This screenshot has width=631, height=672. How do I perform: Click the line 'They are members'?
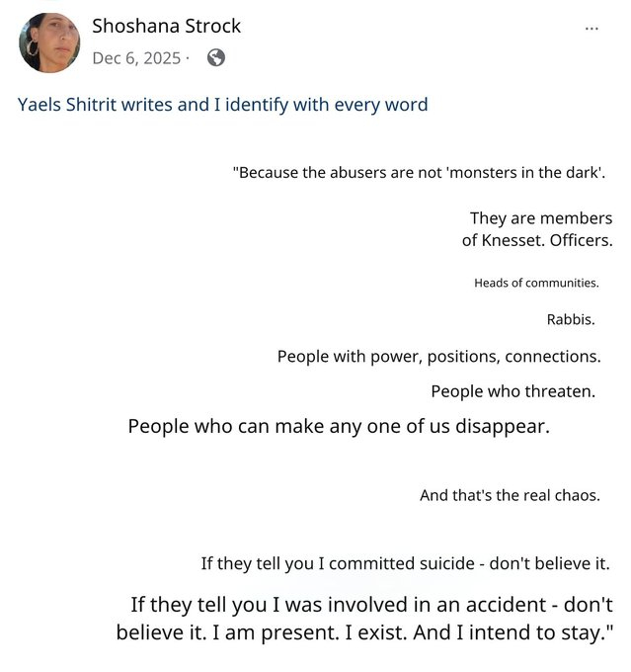coord(540,218)
